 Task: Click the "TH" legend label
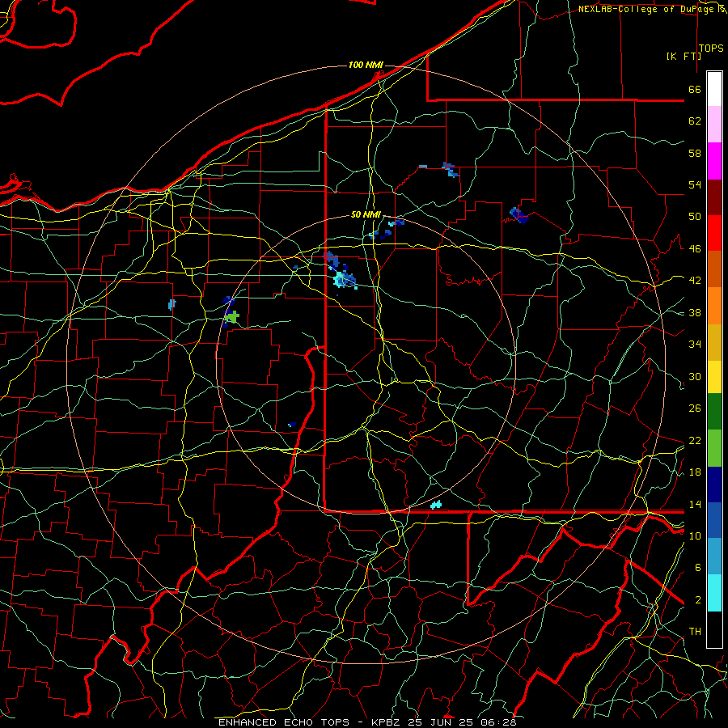tap(695, 632)
